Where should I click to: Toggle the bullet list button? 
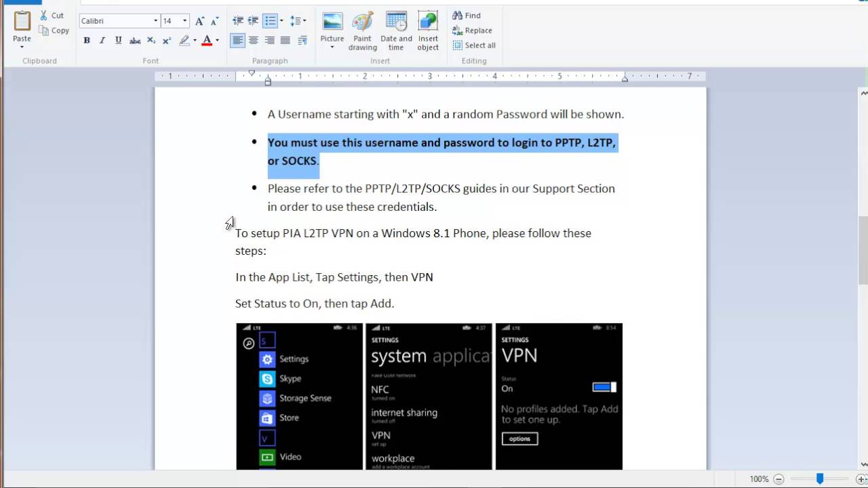click(270, 21)
